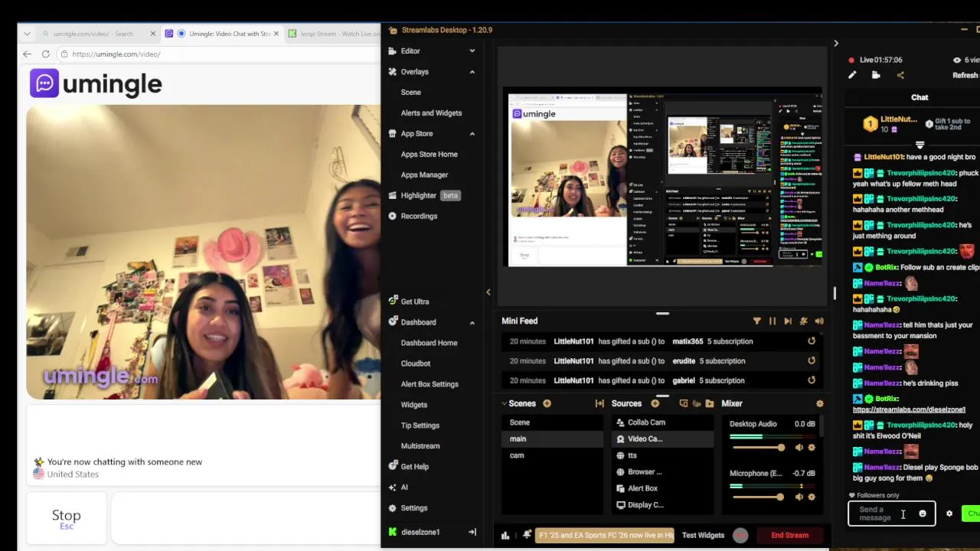This screenshot has height=551, width=980.
Task: Mute the Microphone channel
Action: point(799,497)
